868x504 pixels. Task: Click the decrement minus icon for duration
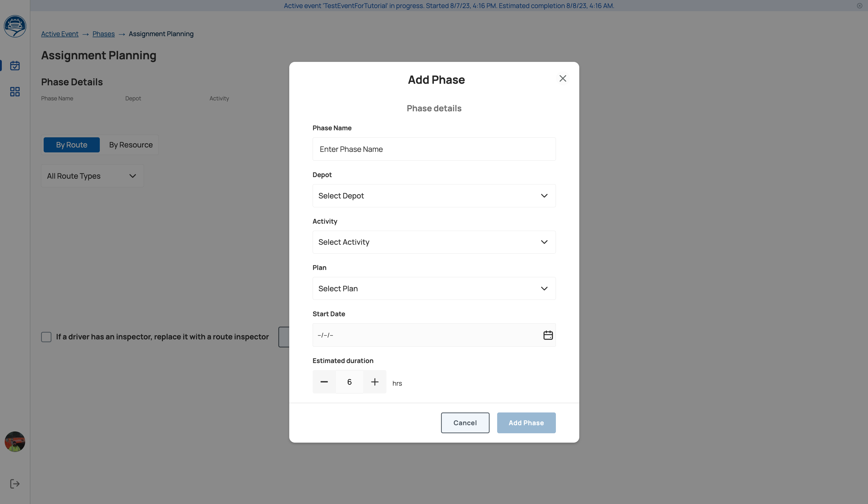click(x=324, y=382)
